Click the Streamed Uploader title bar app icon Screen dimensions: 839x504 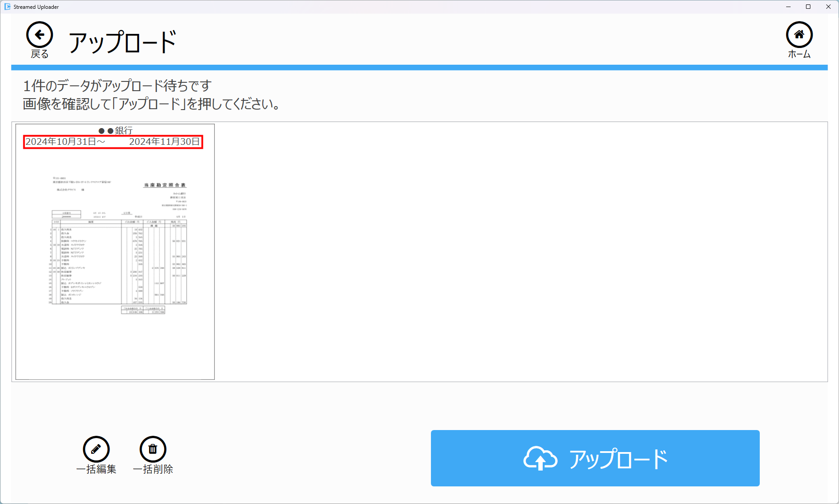7,7
